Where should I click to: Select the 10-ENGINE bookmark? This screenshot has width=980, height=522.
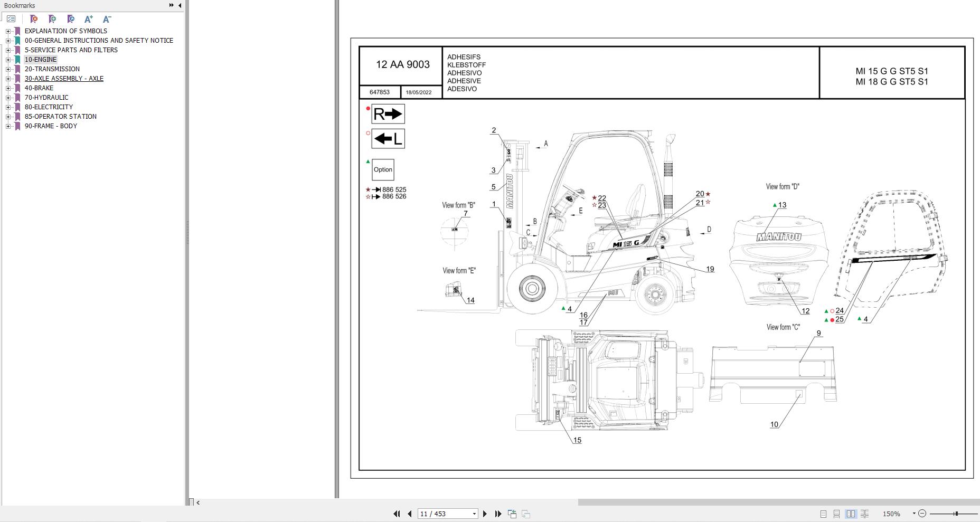click(x=40, y=60)
